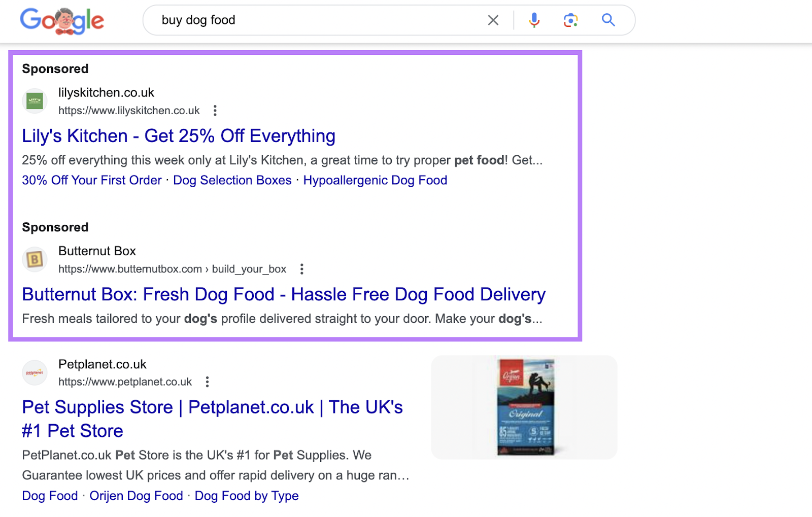This screenshot has height=517, width=812.
Task: Click the Orijen Dog Food sitelink
Action: 136,496
